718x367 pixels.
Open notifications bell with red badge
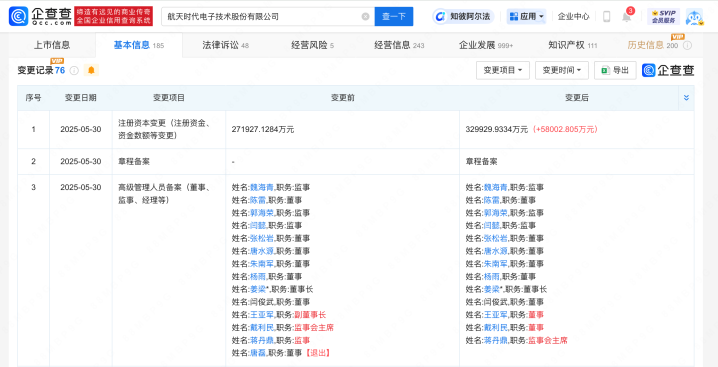(627, 16)
